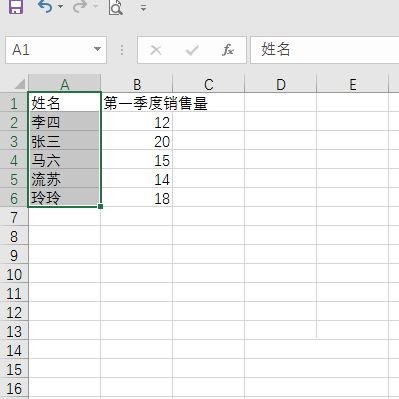399x399 pixels.
Task: Select column A header
Action: click(65, 84)
